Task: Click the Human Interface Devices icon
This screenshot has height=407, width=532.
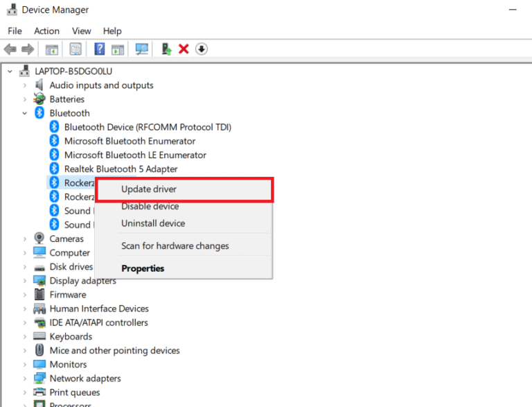Action: click(x=39, y=309)
